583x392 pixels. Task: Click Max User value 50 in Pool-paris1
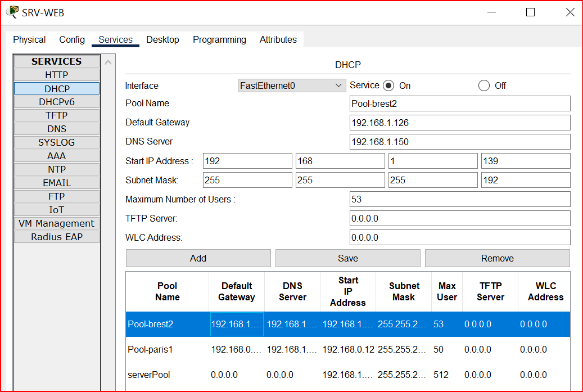point(439,349)
